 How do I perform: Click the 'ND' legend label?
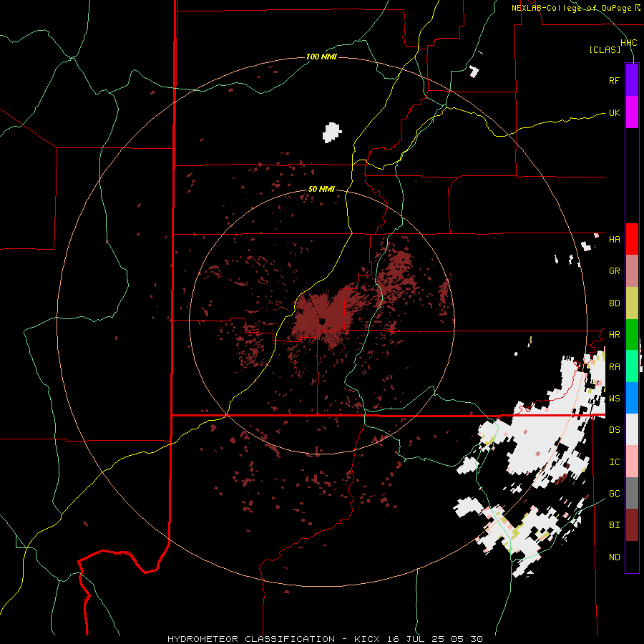614,557
